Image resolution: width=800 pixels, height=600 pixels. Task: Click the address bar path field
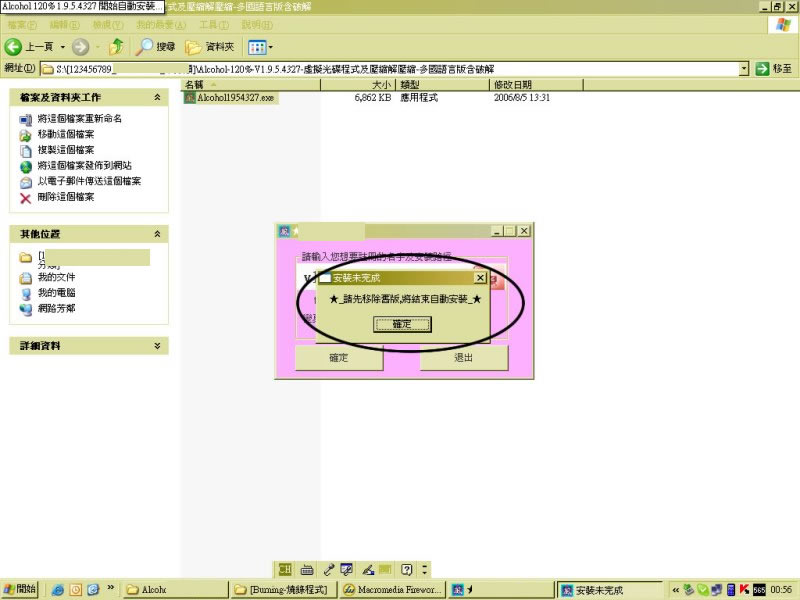click(390, 69)
